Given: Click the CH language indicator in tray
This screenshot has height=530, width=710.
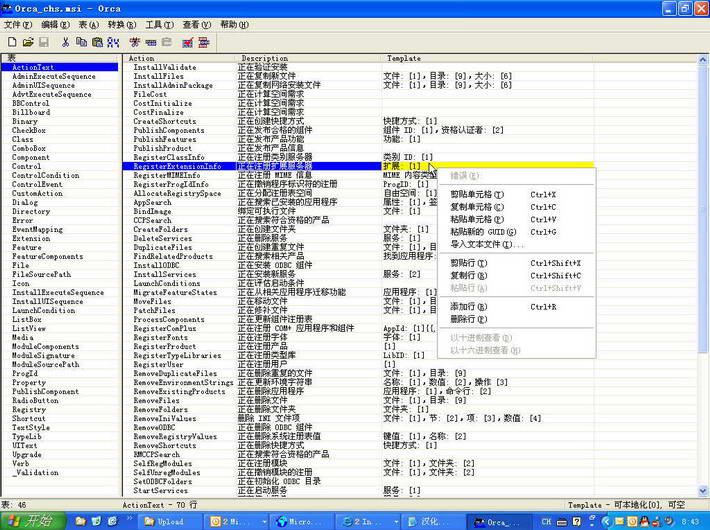Looking at the screenshot, I should point(546,521).
